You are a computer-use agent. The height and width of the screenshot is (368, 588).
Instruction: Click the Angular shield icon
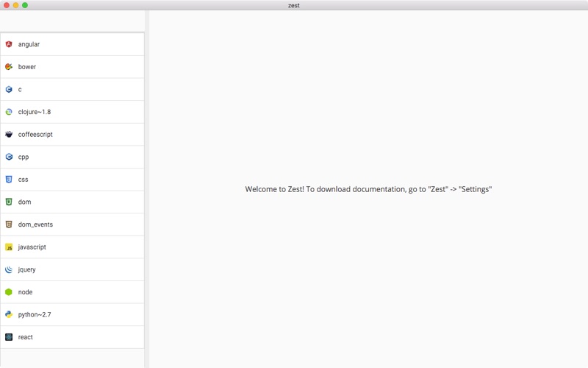coord(9,44)
